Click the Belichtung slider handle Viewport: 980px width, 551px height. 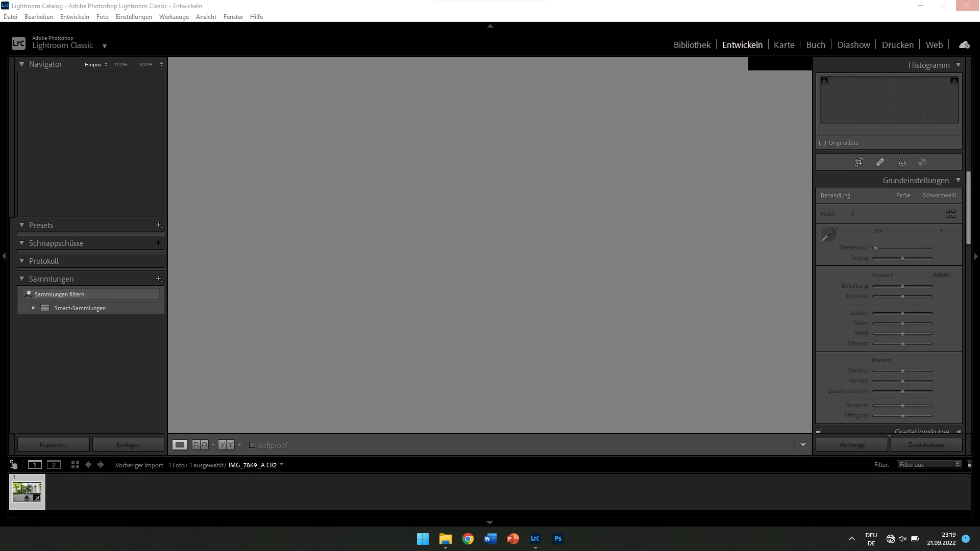tap(902, 286)
